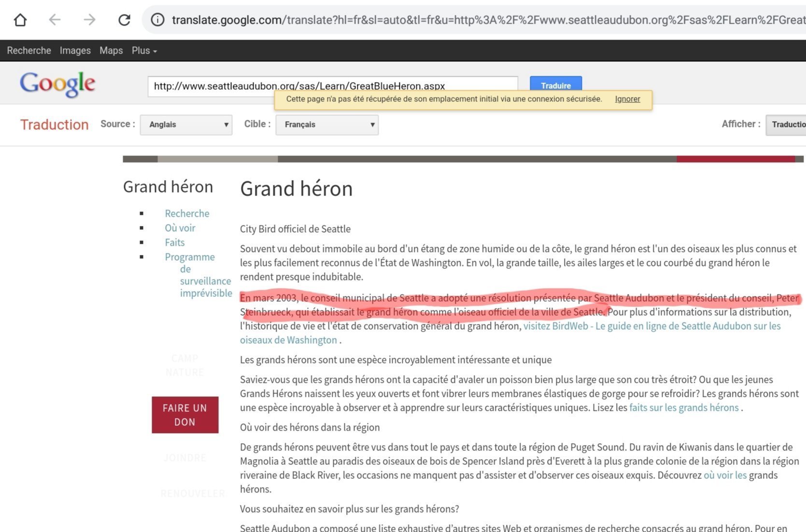Open the Cible language dropdown (Français)

click(326, 125)
